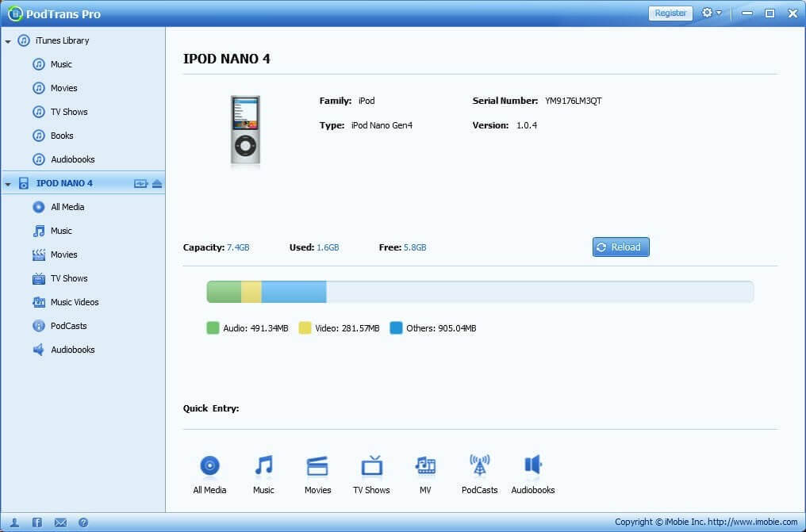Click the device transfer icon beside IPOD NANO 4

(140, 183)
